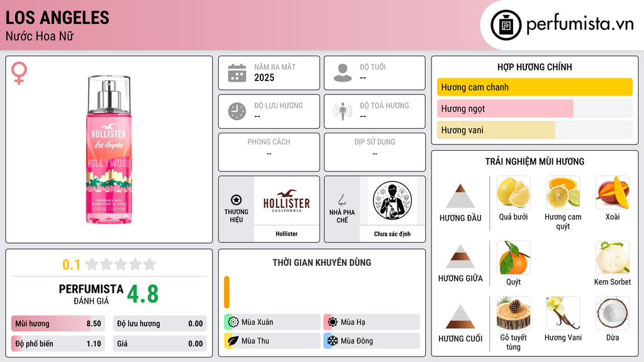Select the Mùa Thu season button
The image size is (644, 362).
coord(272,341)
